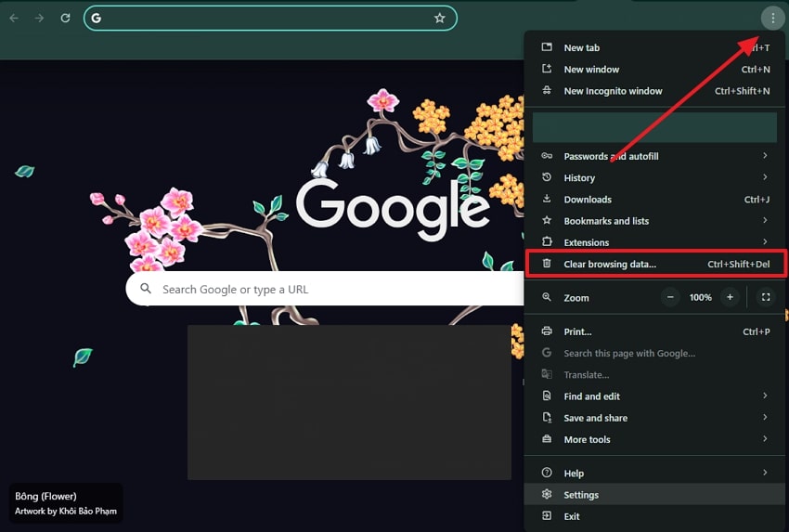Click the Search Google or type a URL box

(325, 289)
